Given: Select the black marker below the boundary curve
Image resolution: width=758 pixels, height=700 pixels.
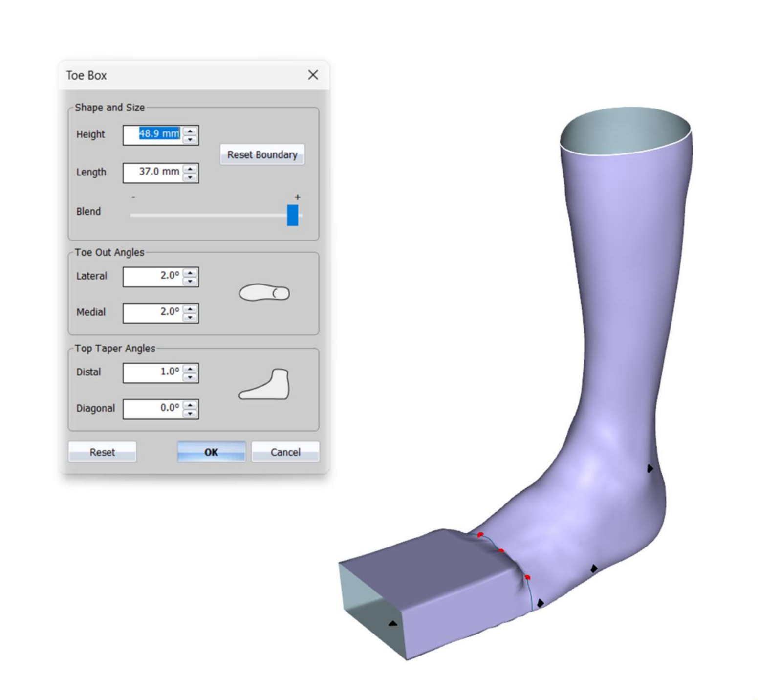Looking at the screenshot, I should 540,603.
